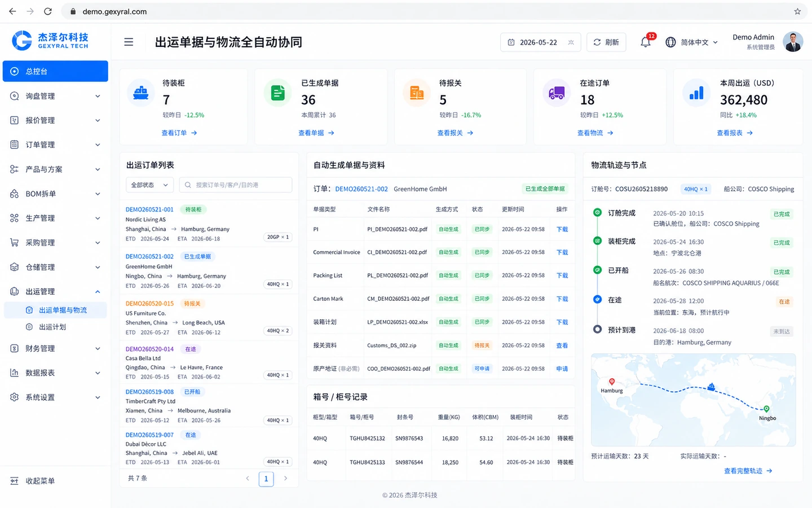Open the notification bell with 12 badge
Image resolution: width=812 pixels, height=508 pixels.
646,42
